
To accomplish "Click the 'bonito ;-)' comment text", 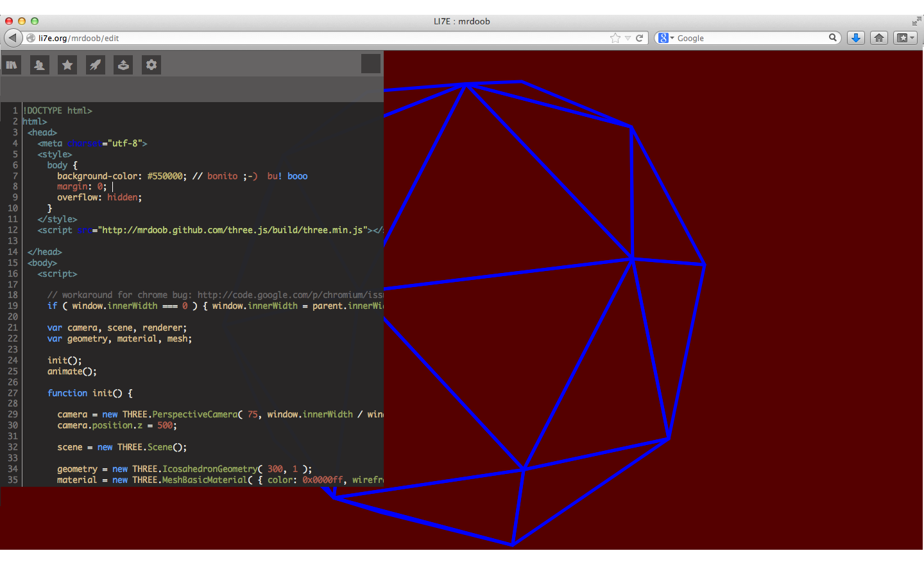I will click(x=232, y=176).
